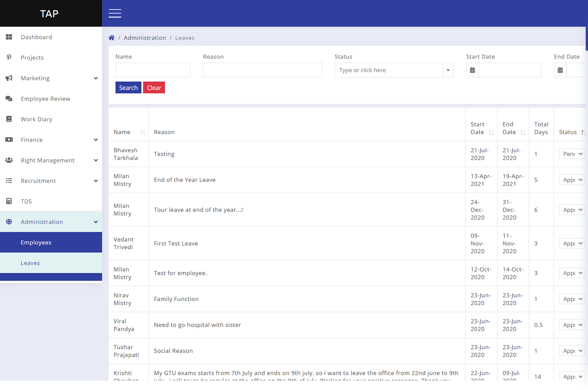Open Bhavesh Tarkhala's status dropdown

571,154
